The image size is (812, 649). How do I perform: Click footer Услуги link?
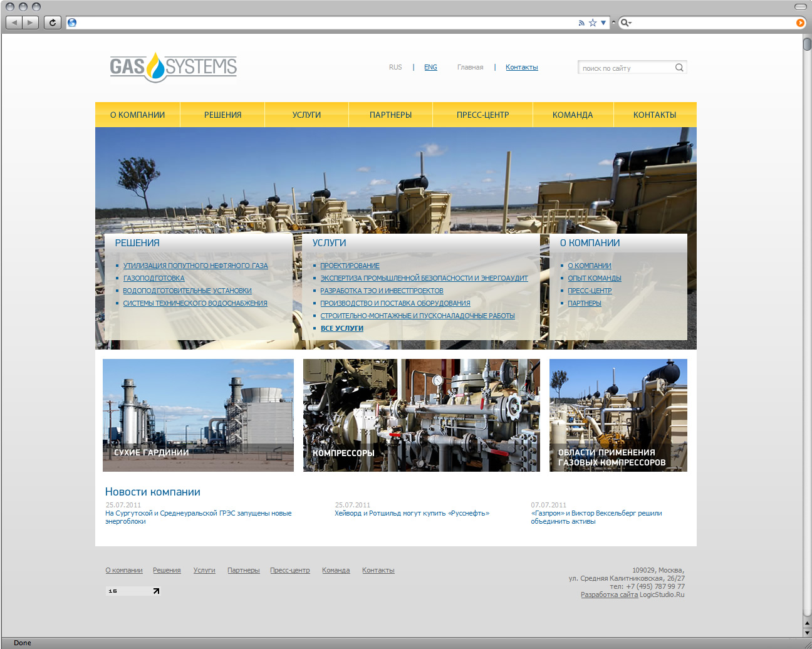coord(204,570)
